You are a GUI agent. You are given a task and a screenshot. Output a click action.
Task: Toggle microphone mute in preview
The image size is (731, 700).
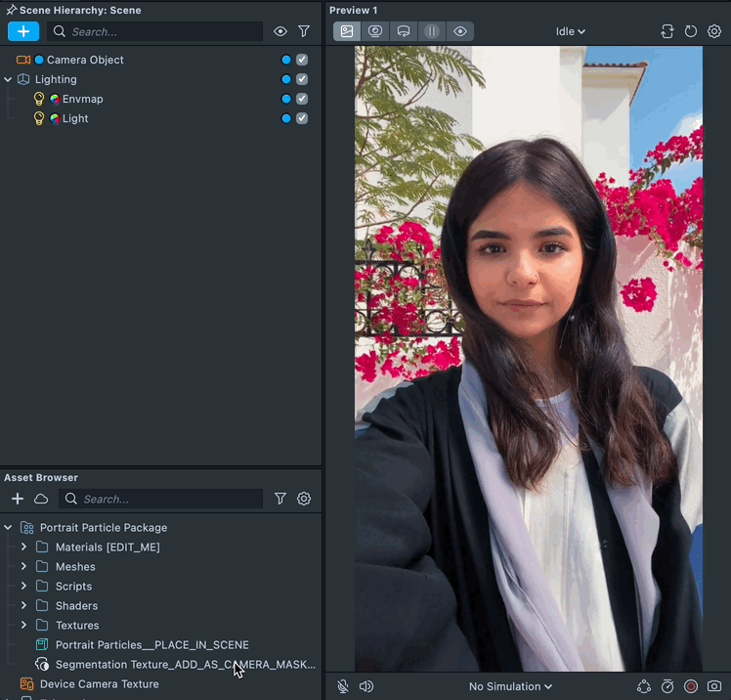point(343,686)
